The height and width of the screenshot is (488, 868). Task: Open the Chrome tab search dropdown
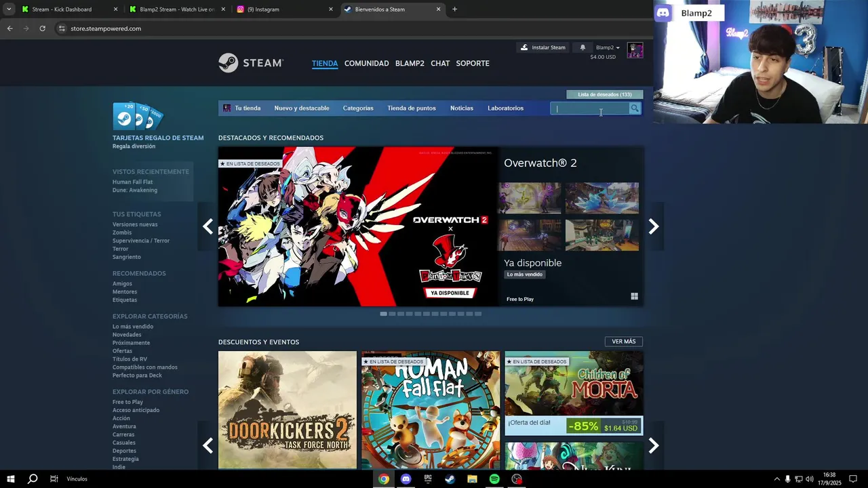[x=9, y=9]
